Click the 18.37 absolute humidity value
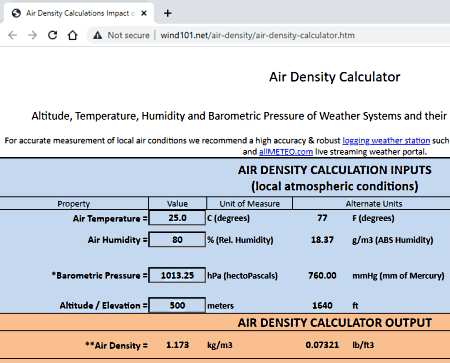Viewport: 450px width, 363px height. tap(322, 240)
